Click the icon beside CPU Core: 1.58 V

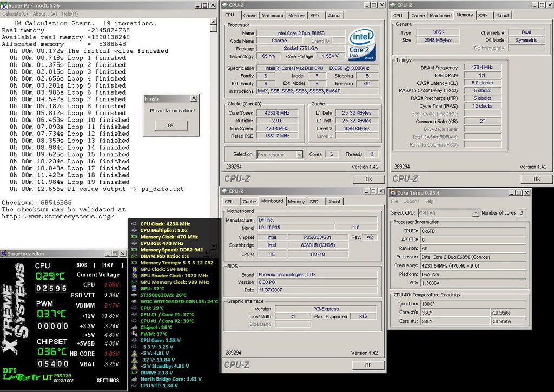(x=134, y=340)
